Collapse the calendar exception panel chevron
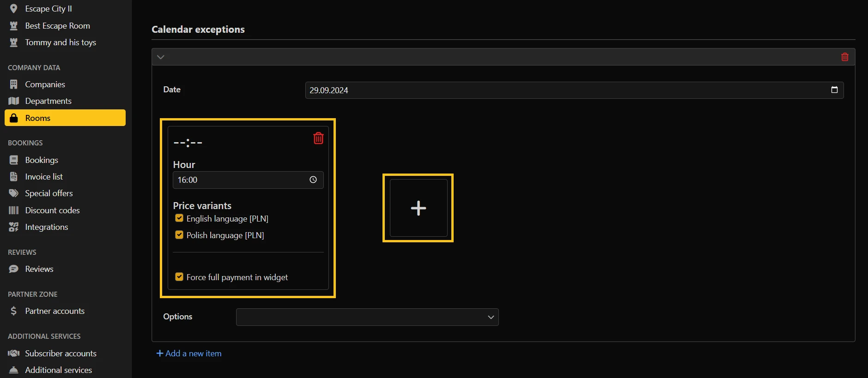868x378 pixels. click(161, 57)
